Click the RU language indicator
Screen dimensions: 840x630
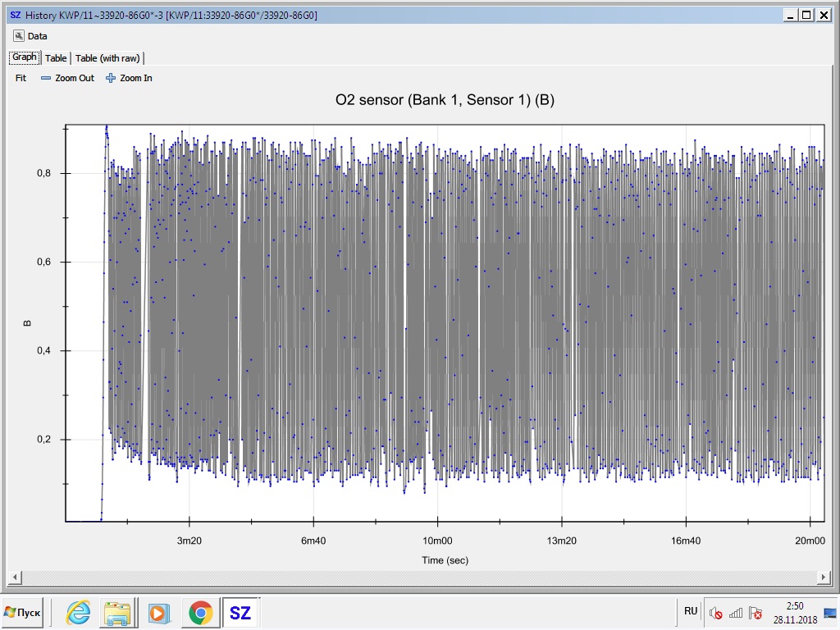691,611
